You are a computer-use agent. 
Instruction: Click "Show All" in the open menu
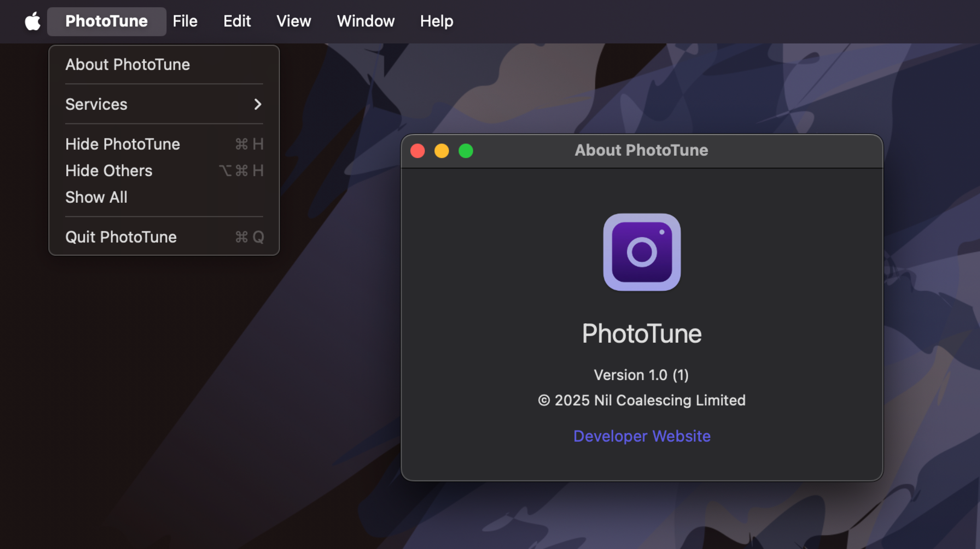[96, 197]
